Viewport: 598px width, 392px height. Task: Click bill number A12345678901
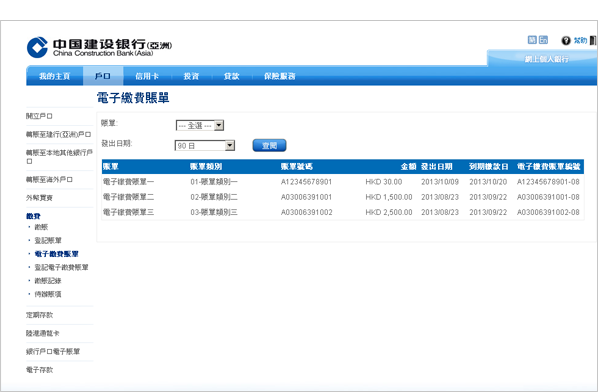307,182
